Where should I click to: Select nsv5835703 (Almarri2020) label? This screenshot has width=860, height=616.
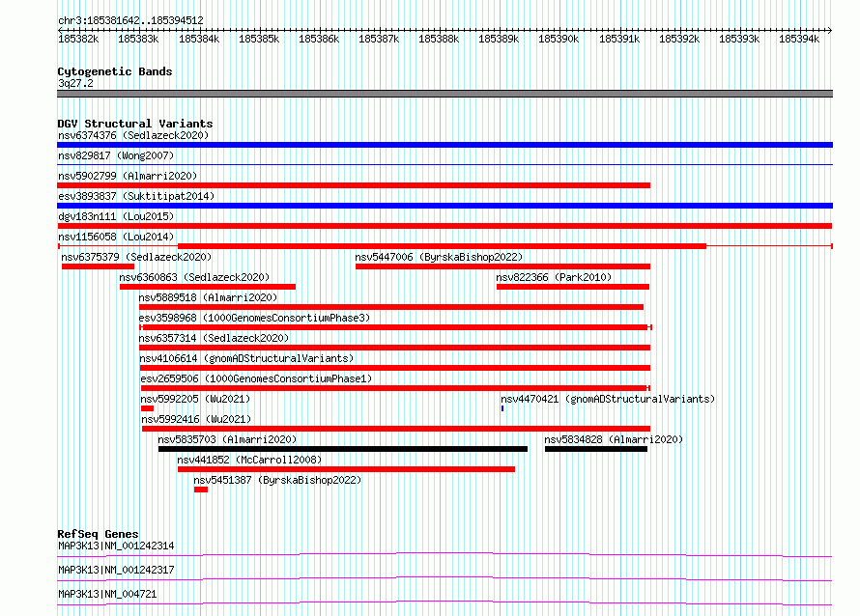[227, 439]
